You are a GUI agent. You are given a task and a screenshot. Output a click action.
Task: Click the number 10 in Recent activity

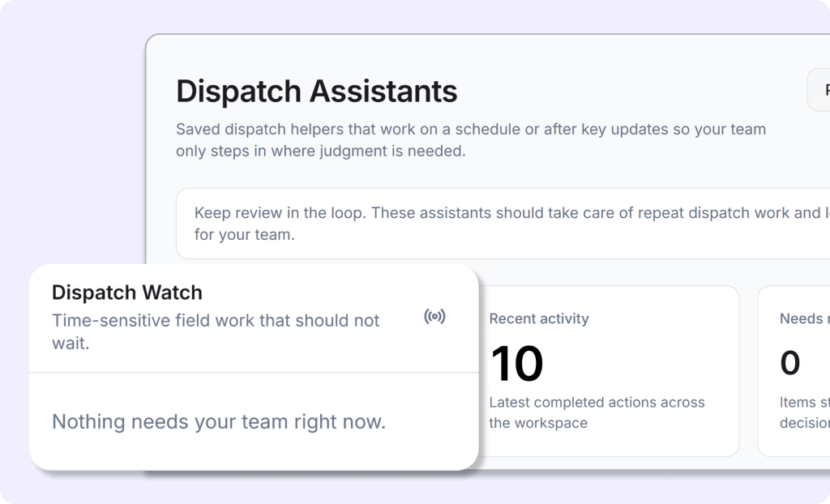[516, 363]
